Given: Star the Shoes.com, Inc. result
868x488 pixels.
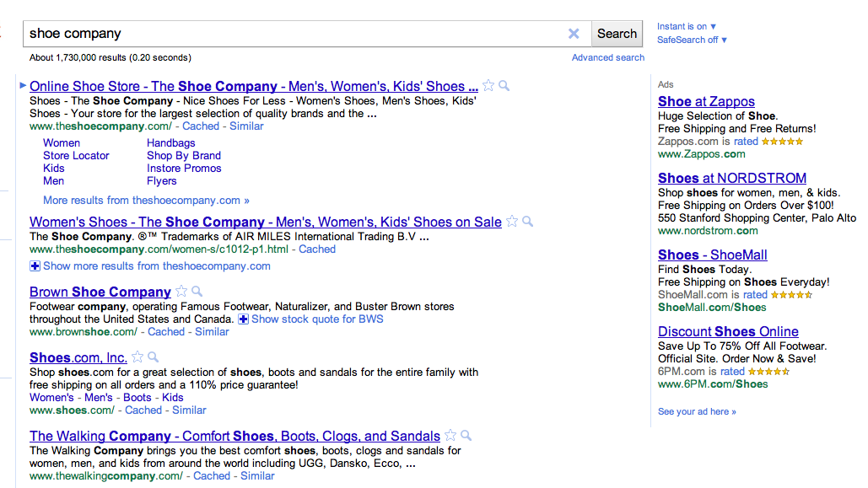Looking at the screenshot, I should click(x=137, y=357).
